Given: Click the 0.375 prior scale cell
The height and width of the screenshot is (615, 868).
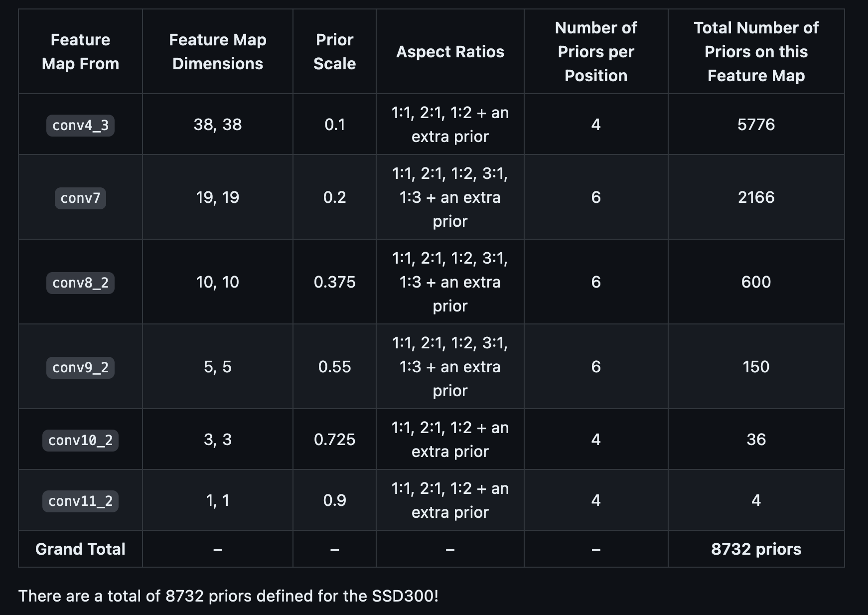Looking at the screenshot, I should (x=334, y=282).
